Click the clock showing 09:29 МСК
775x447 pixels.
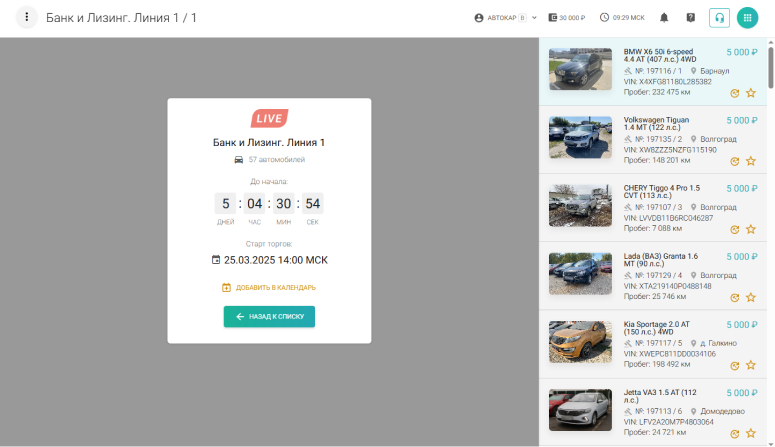point(622,18)
